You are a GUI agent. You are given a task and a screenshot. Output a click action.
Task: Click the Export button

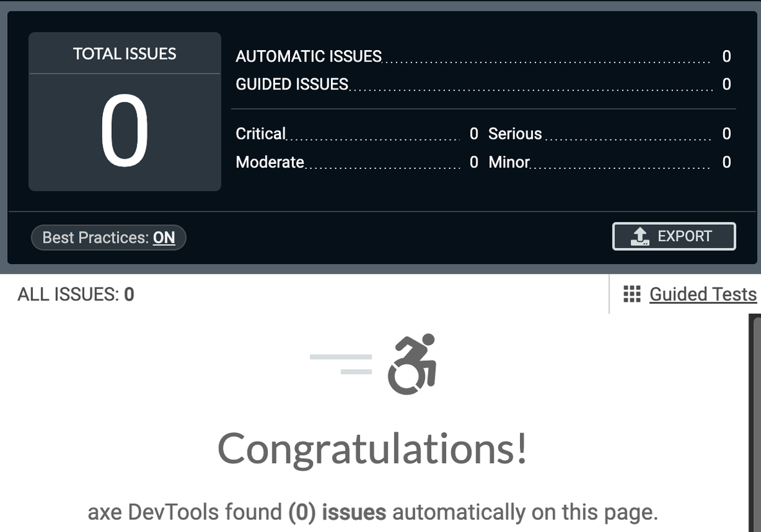[x=674, y=236]
